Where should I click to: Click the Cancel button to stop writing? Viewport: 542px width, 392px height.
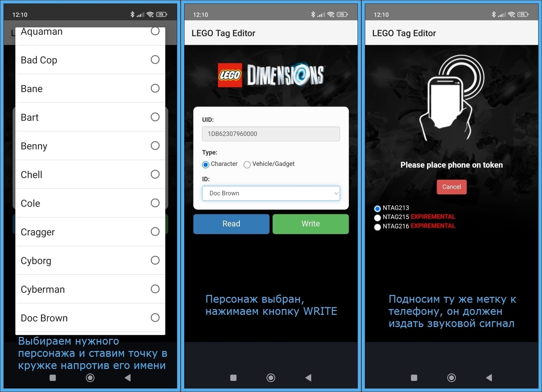(451, 187)
